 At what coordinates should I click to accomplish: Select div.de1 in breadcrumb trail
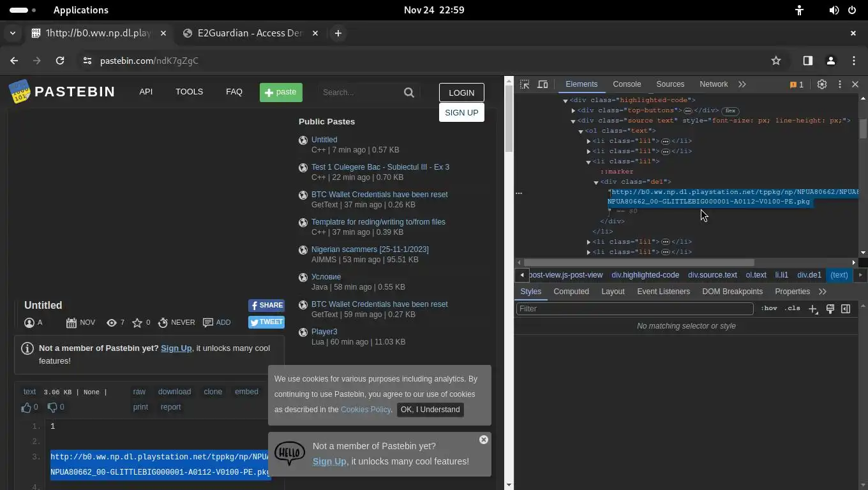(809, 275)
